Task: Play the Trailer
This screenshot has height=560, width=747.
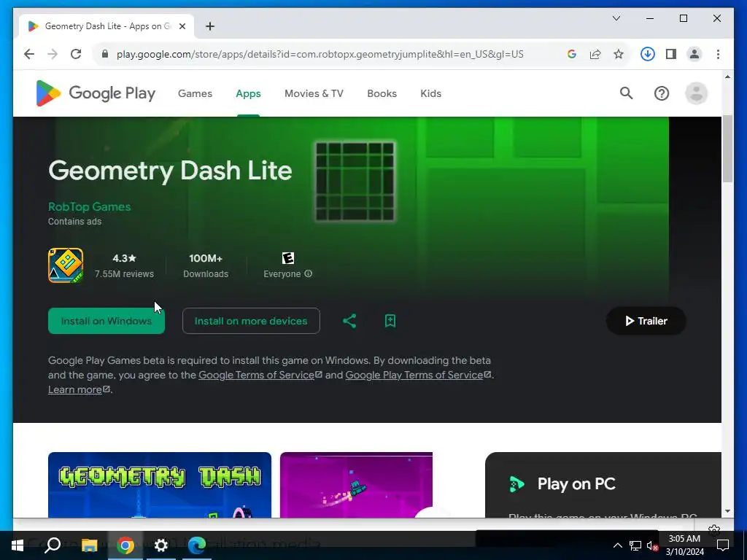Action: click(646, 321)
